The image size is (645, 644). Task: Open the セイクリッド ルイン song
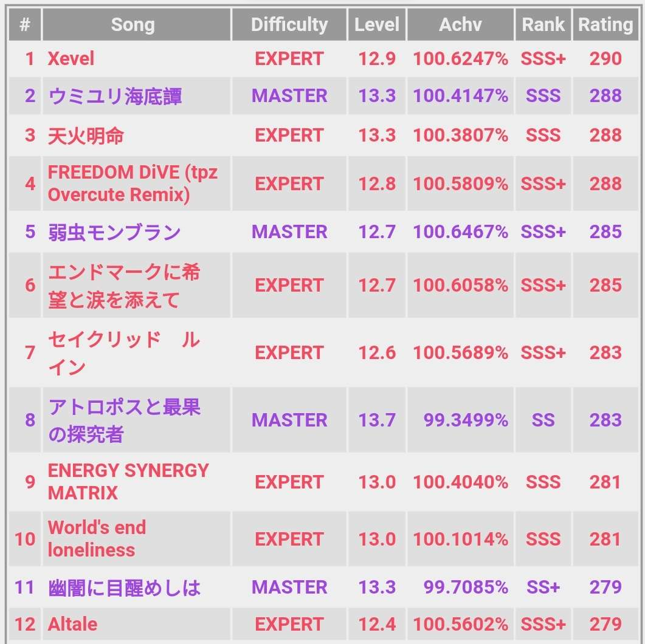click(124, 353)
